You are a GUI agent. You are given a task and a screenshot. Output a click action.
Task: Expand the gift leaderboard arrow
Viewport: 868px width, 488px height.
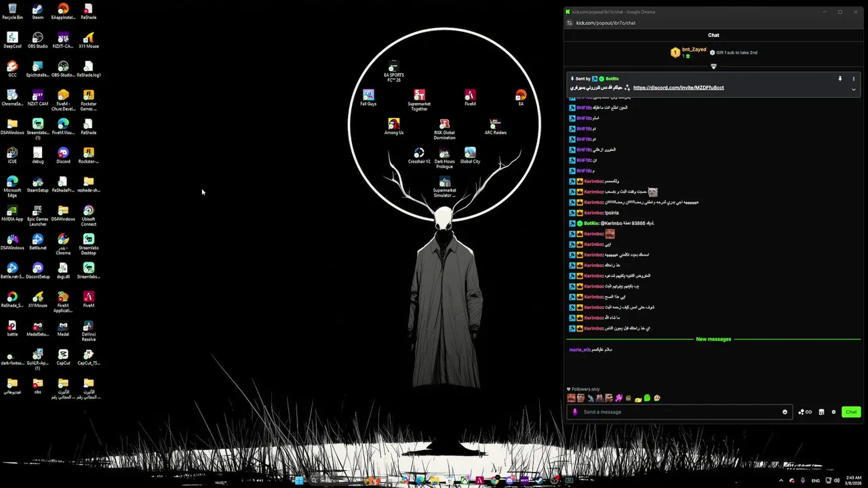[x=713, y=66]
